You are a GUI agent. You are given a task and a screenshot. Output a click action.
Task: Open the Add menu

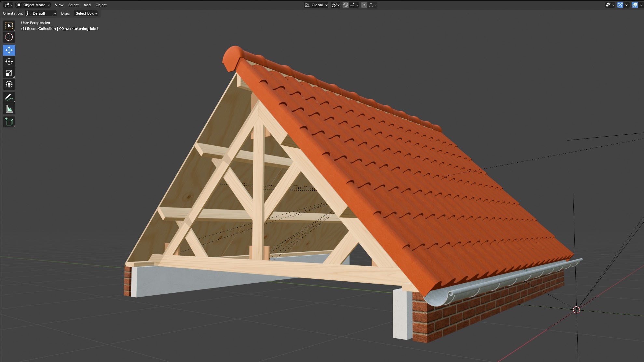point(87,5)
